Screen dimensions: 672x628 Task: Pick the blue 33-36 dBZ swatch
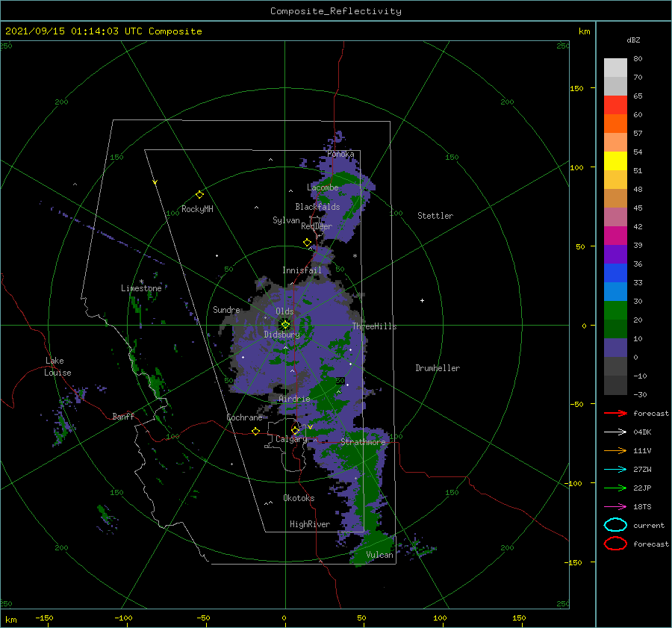coord(615,273)
